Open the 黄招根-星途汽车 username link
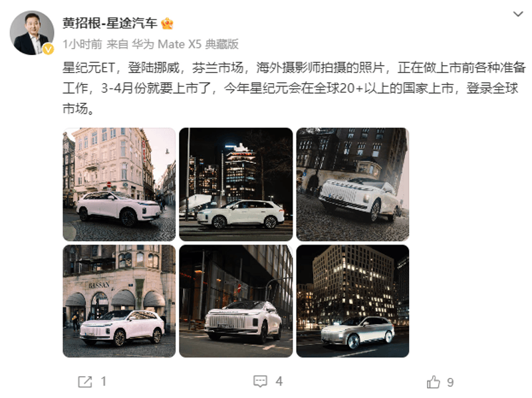 click(110, 23)
